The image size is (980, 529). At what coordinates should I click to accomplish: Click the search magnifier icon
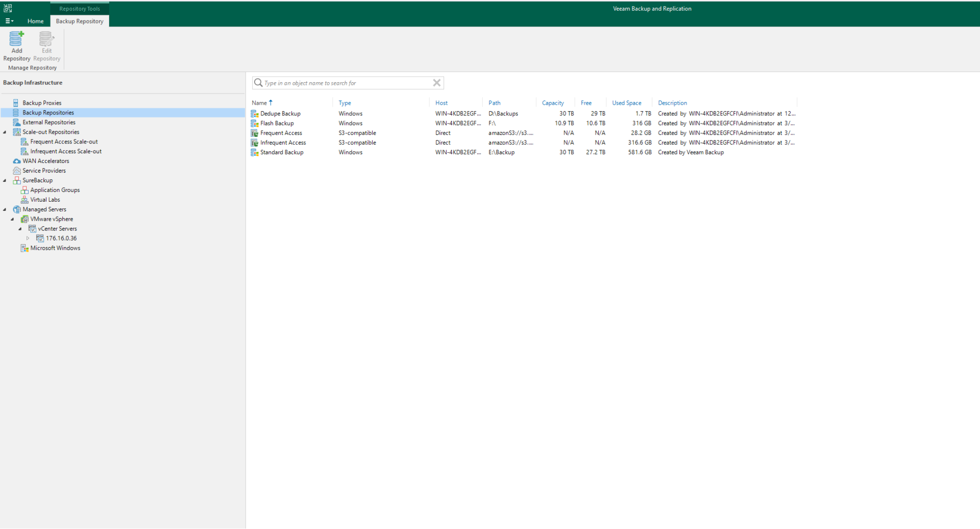pos(258,83)
